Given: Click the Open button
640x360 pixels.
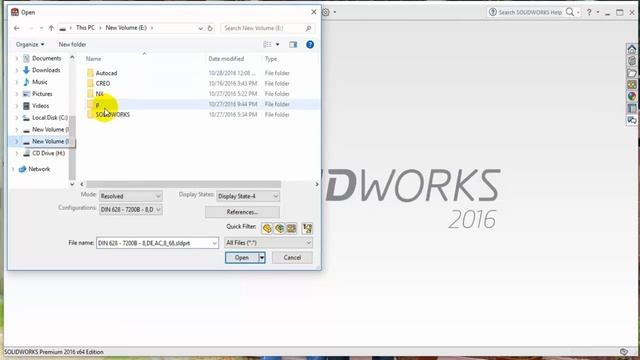Looking at the screenshot, I should coord(242,258).
